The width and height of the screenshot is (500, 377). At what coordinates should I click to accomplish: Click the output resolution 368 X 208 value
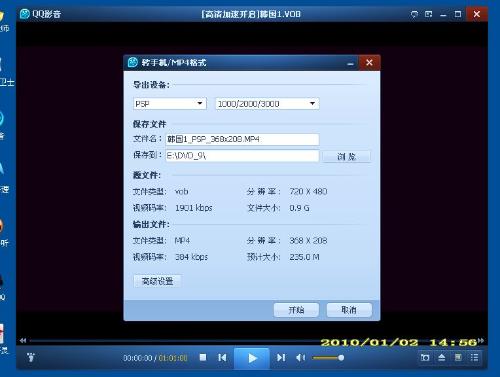pos(308,240)
